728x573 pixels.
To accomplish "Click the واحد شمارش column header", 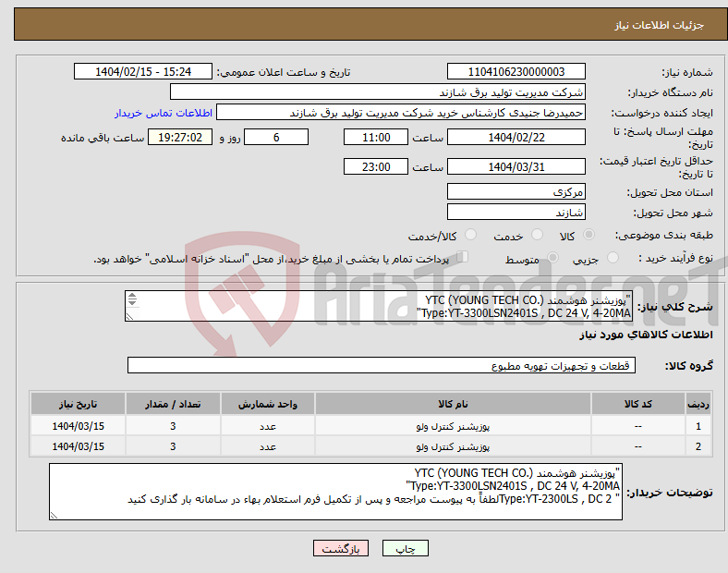I will point(268,404).
